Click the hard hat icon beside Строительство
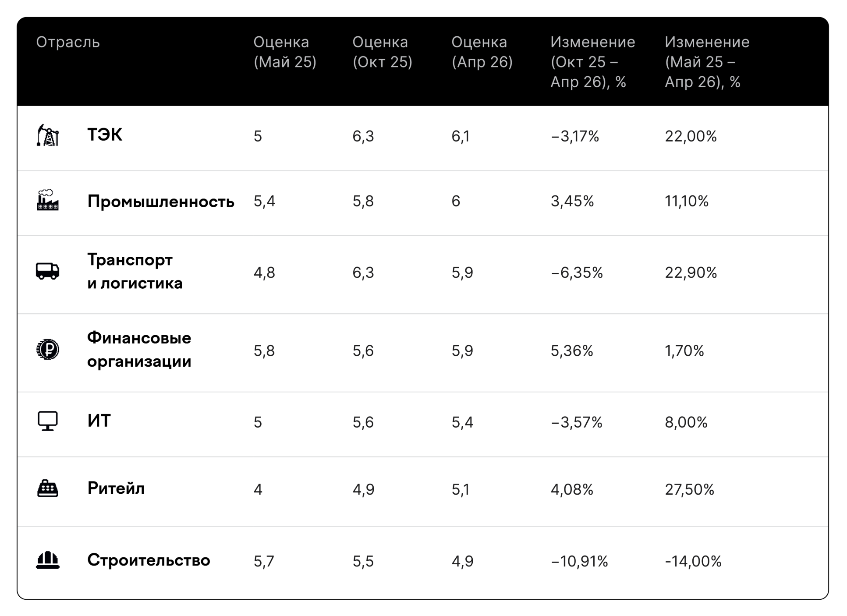 click(x=48, y=560)
